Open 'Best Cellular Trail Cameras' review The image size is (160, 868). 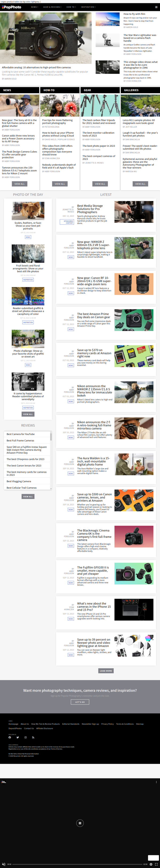(x=22, y=488)
